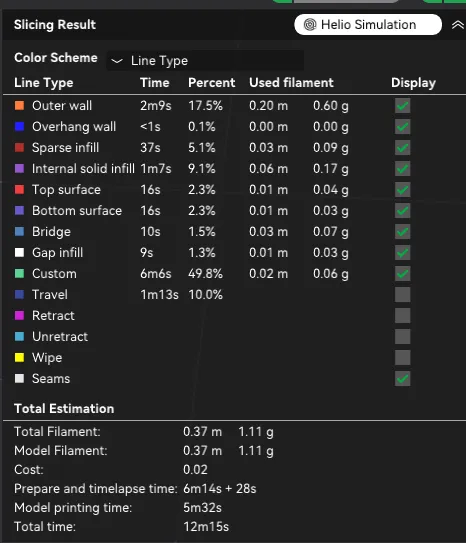Viewport: 466px width, 543px height.
Task: Collapse the Slicing Result panel
Action: tap(458, 25)
